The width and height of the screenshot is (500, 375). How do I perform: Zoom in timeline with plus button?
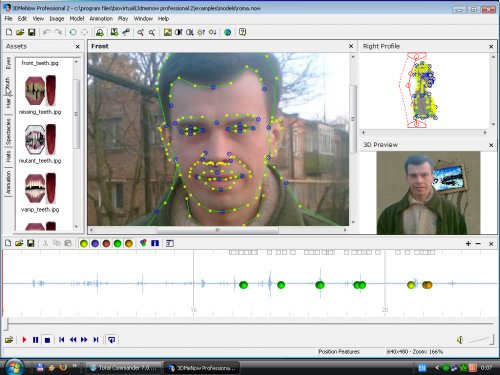point(468,244)
